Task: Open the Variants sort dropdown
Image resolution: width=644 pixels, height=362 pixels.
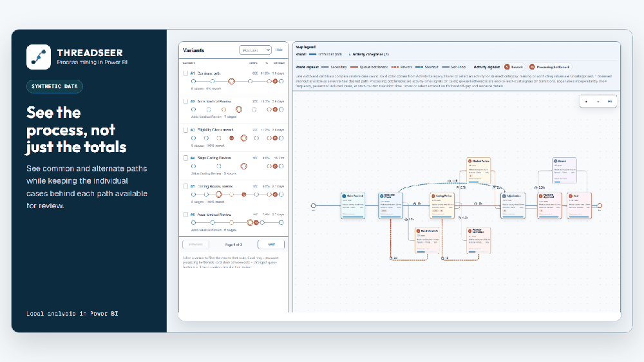Action: 255,50
